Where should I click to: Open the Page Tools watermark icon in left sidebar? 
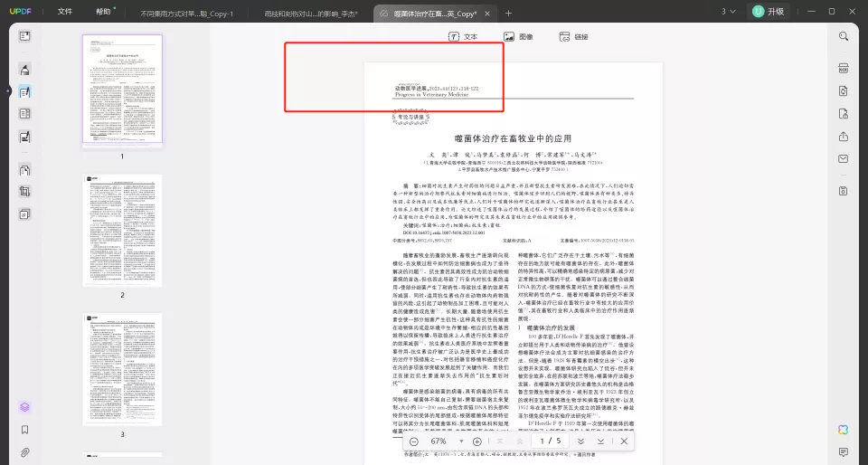point(24,214)
